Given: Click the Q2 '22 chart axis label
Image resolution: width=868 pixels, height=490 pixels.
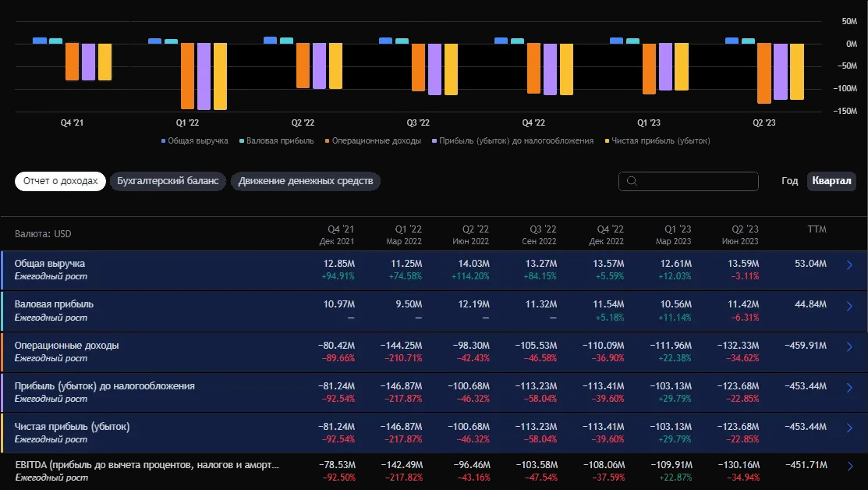Looking at the screenshot, I should (303, 123).
